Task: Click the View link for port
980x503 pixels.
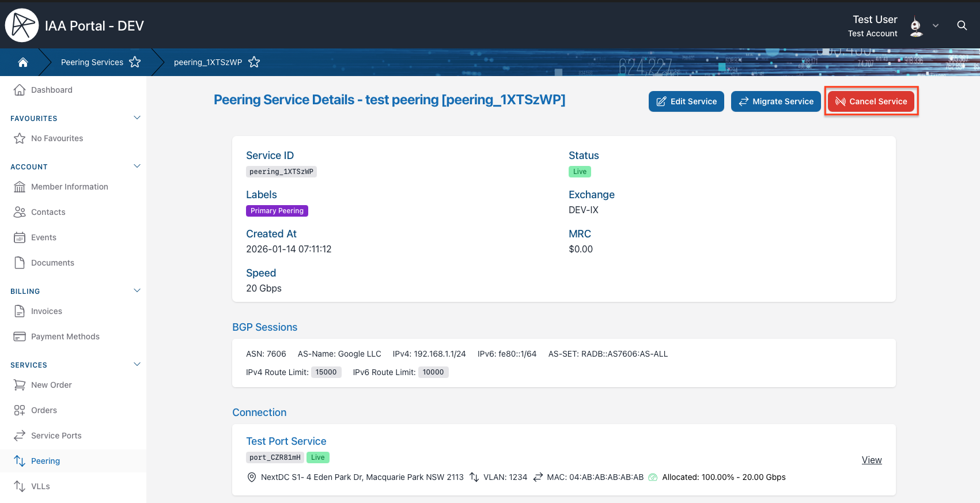Action: click(871, 460)
